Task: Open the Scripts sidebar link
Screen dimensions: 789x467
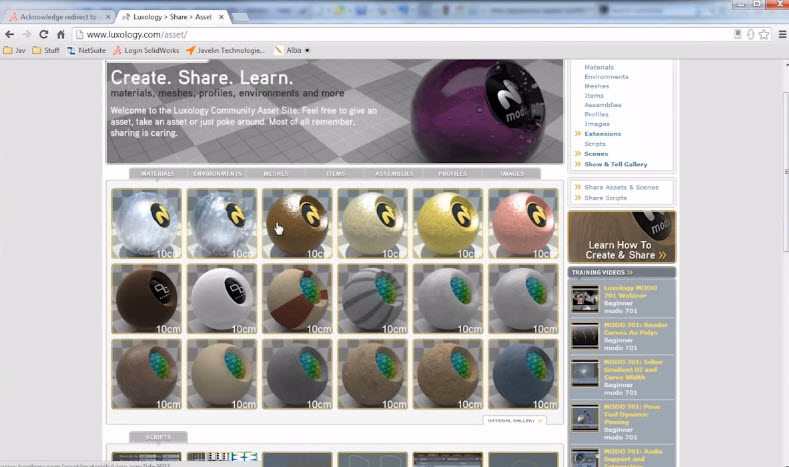Action: [595, 144]
